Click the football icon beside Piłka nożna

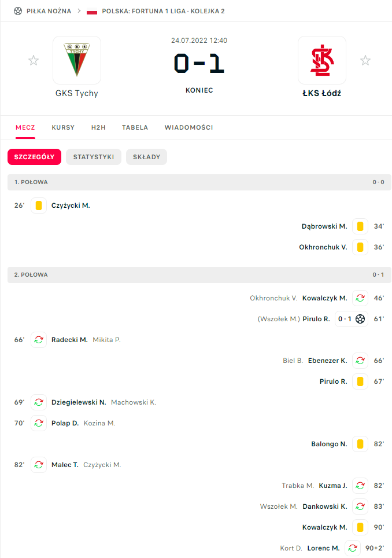(17, 11)
